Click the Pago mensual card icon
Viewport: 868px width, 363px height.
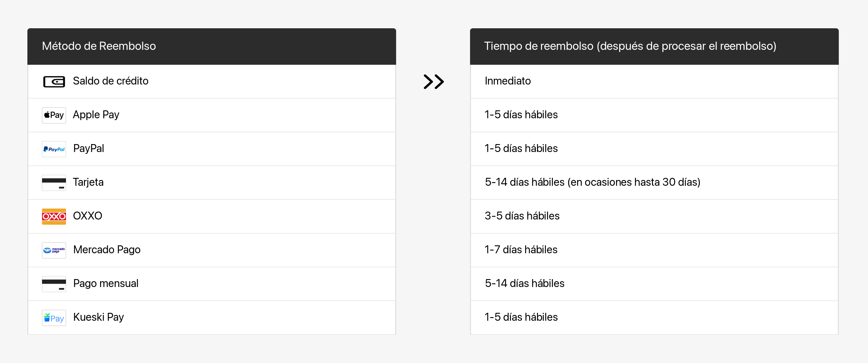point(54,284)
